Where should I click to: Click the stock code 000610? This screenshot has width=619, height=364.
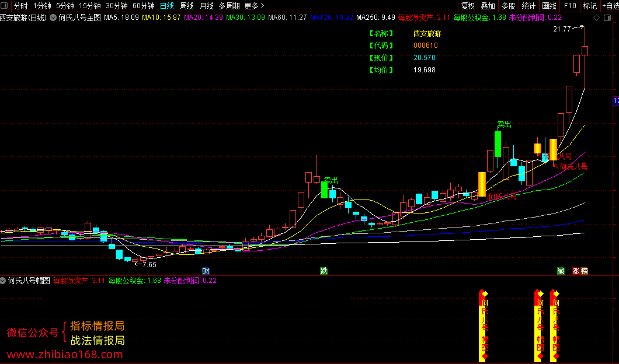(x=426, y=45)
